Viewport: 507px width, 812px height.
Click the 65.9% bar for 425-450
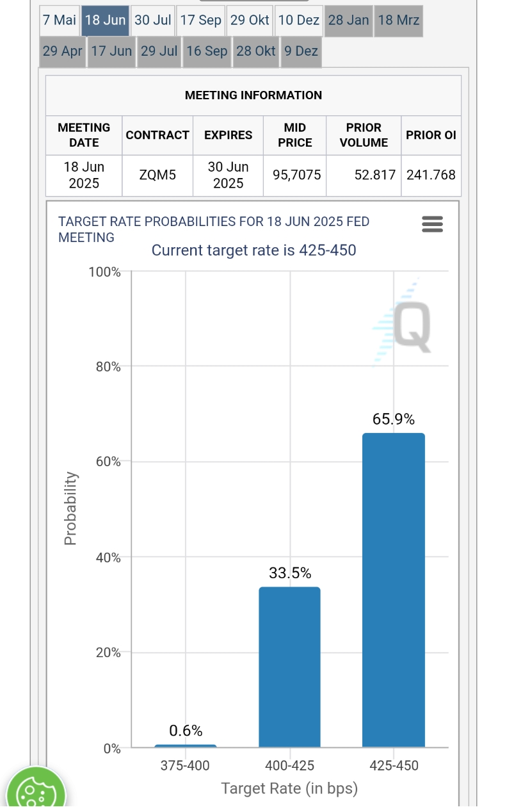[394, 589]
